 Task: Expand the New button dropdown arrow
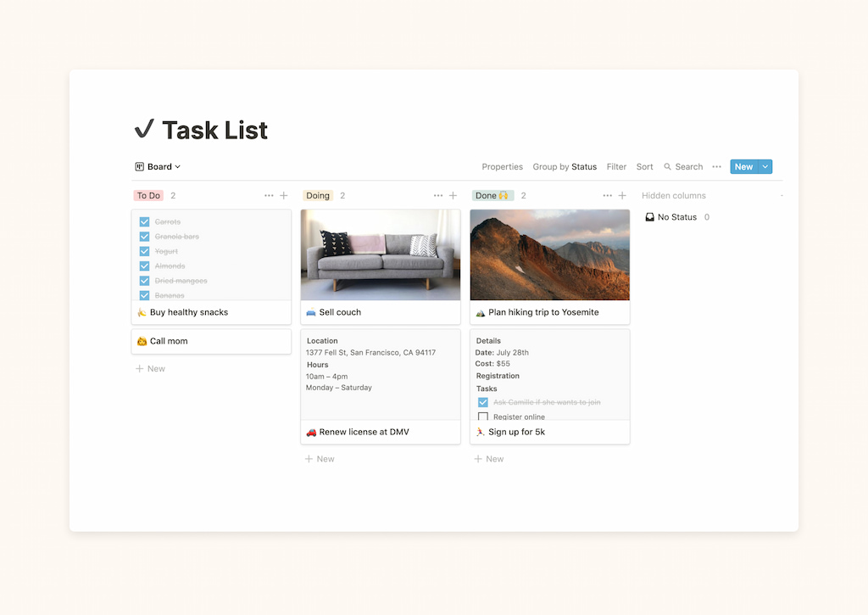[765, 167]
